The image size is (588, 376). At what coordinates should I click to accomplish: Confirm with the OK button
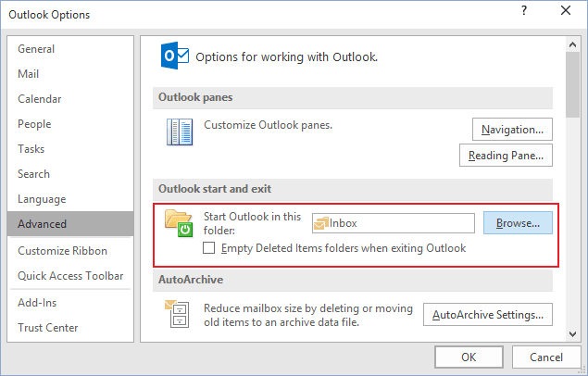[x=469, y=357]
